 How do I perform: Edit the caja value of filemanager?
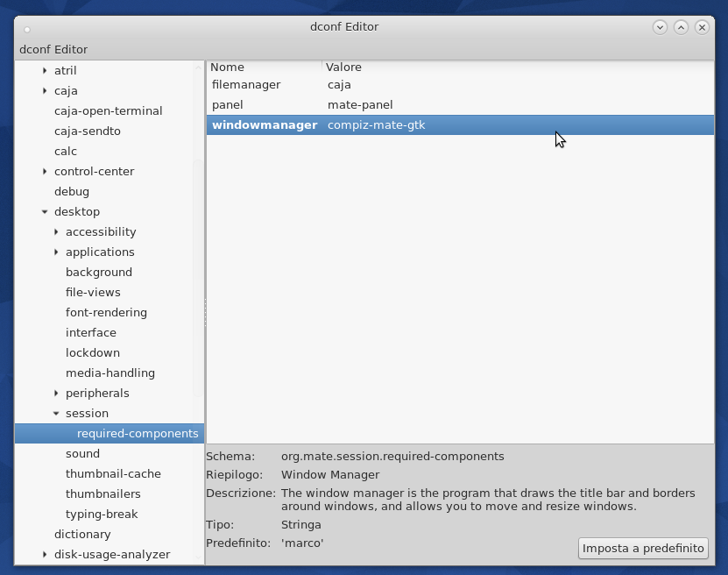(x=339, y=85)
